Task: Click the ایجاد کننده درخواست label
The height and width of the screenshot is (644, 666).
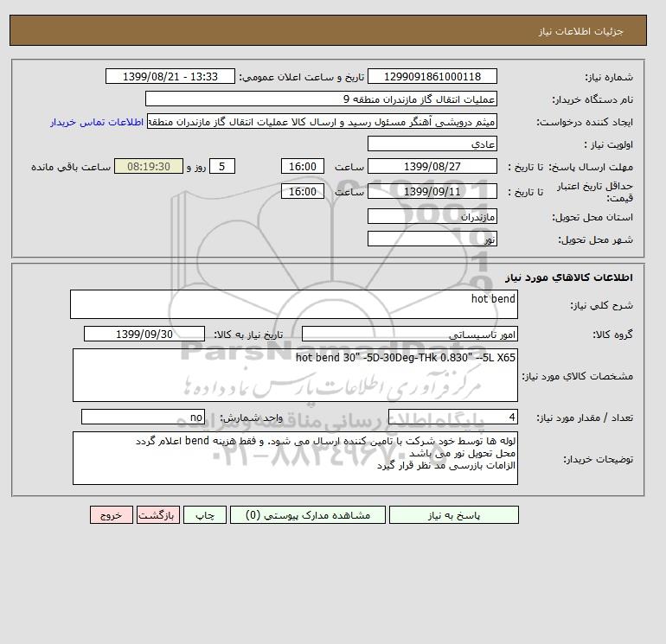Action: click(585, 122)
